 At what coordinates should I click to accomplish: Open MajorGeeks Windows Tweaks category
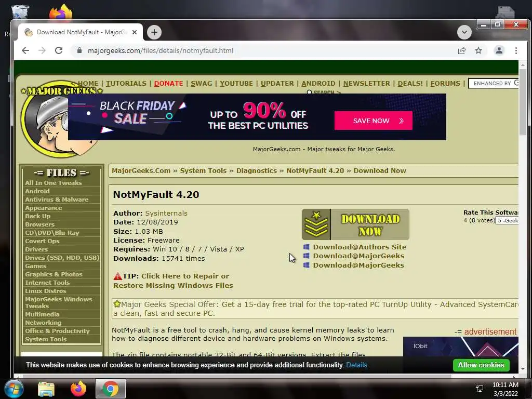click(x=58, y=303)
